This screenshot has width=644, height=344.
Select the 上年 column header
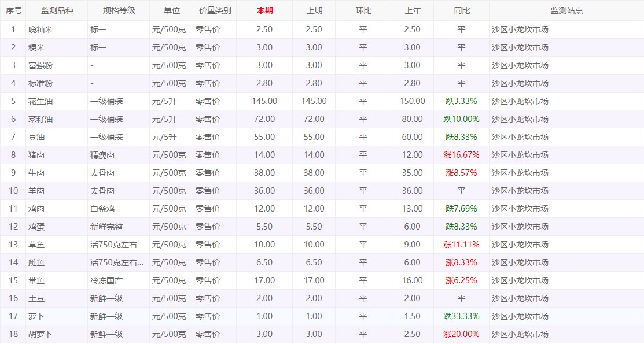pos(413,10)
